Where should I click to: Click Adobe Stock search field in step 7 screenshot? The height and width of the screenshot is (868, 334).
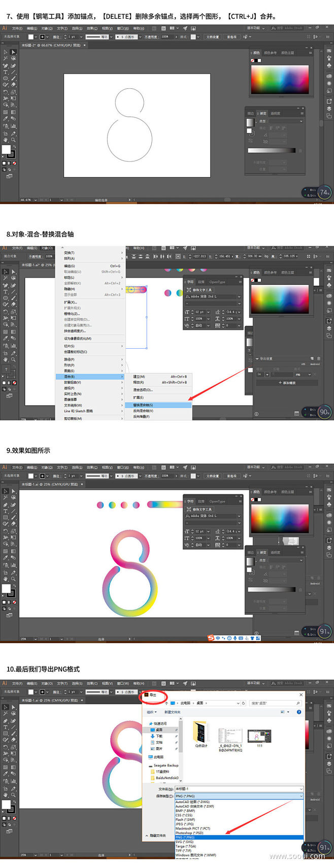(287, 28)
